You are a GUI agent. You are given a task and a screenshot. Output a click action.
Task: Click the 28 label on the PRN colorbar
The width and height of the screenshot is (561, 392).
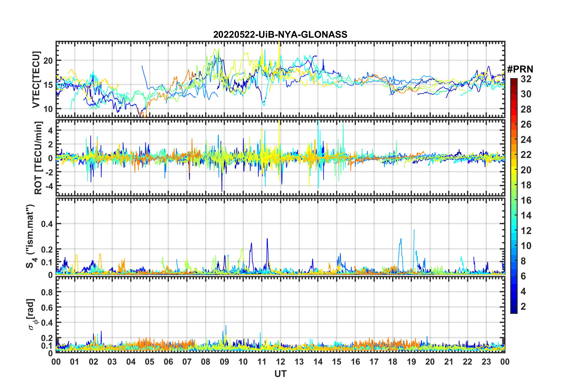[526, 109]
